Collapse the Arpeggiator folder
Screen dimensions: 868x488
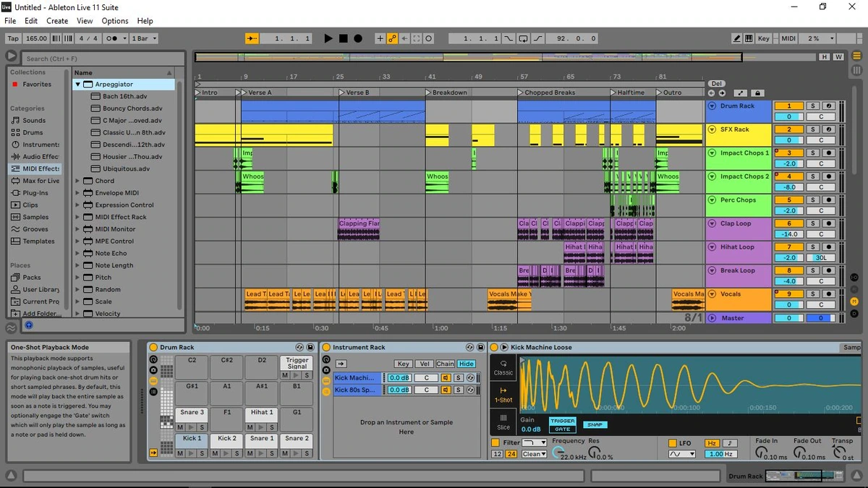point(78,85)
